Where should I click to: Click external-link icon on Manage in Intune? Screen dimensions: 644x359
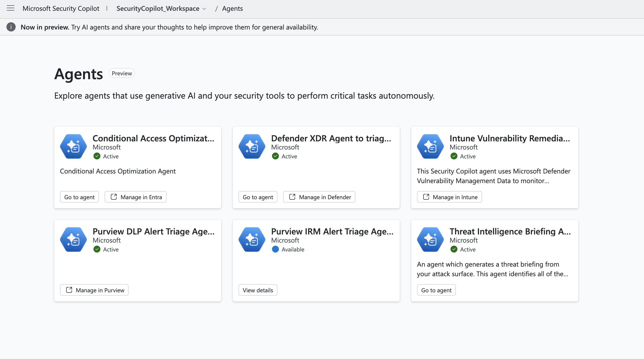(x=426, y=197)
